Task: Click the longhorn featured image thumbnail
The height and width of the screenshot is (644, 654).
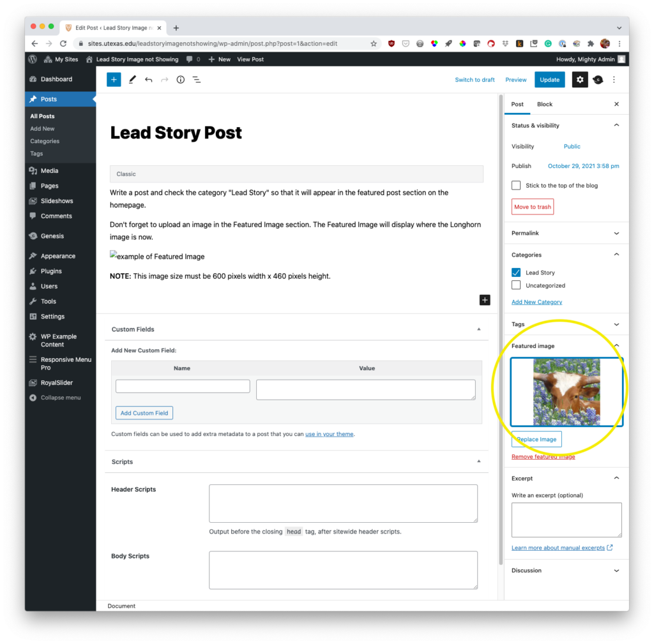Action: pos(567,392)
